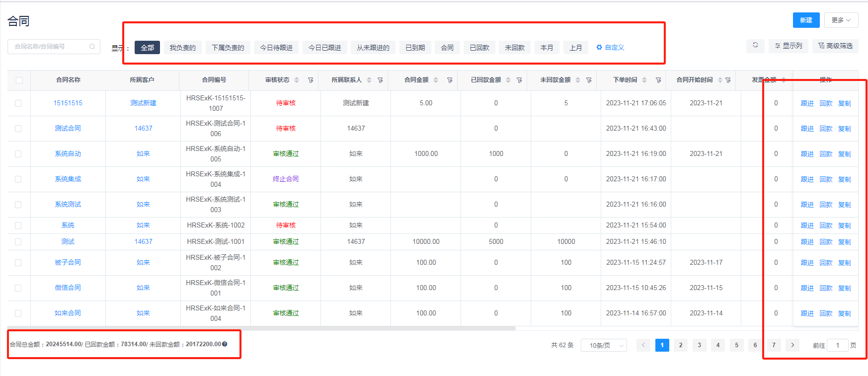Switch to the 我负责的 filter tab
The height and width of the screenshot is (376, 868).
point(182,48)
